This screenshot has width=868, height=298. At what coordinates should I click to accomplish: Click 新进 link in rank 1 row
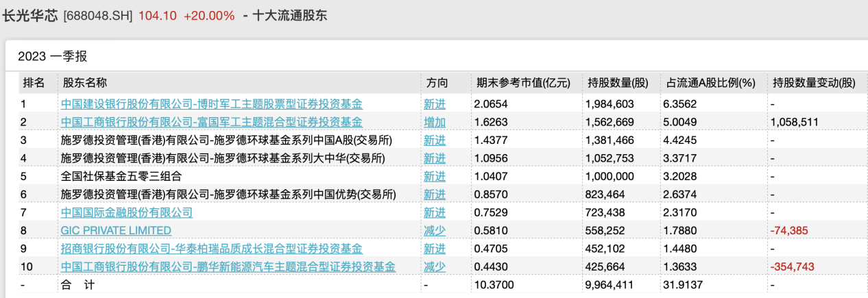pos(435,104)
